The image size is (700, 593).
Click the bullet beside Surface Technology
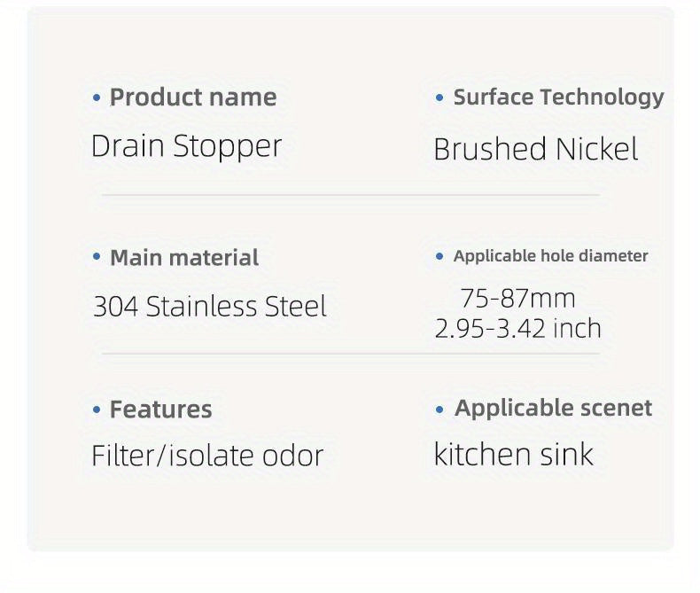coord(439,98)
